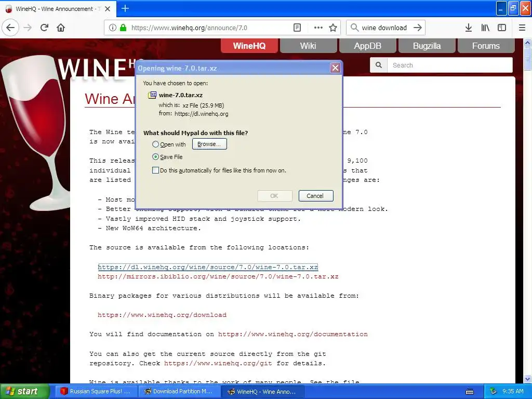
Task: Switch to Russian Square Plus taskbar item
Action: [96, 392]
